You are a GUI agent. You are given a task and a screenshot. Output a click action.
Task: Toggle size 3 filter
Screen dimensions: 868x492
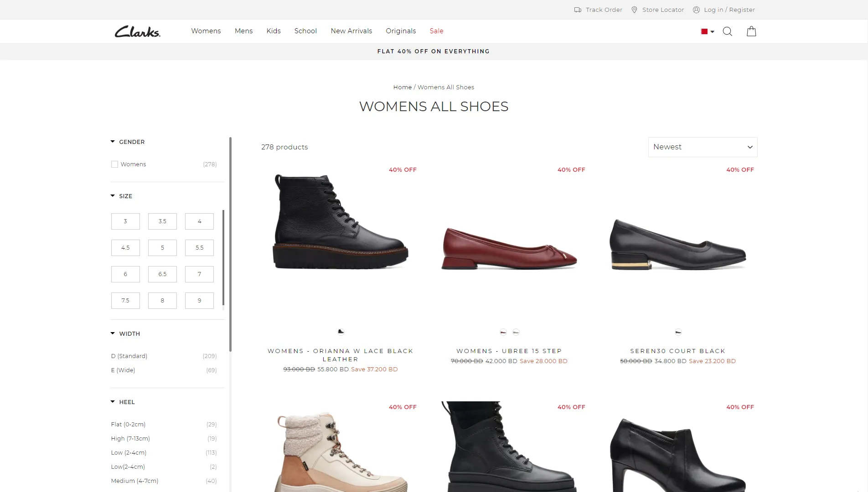coord(125,221)
